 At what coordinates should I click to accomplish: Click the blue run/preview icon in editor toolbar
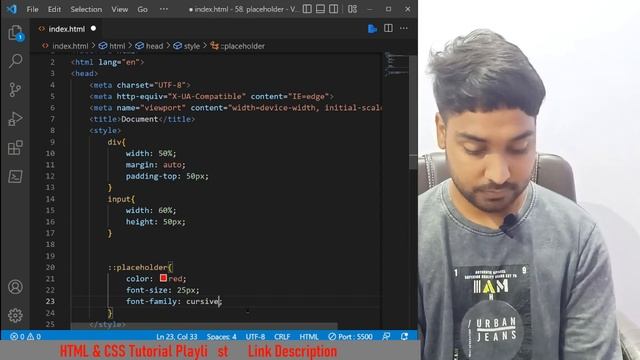372,29
